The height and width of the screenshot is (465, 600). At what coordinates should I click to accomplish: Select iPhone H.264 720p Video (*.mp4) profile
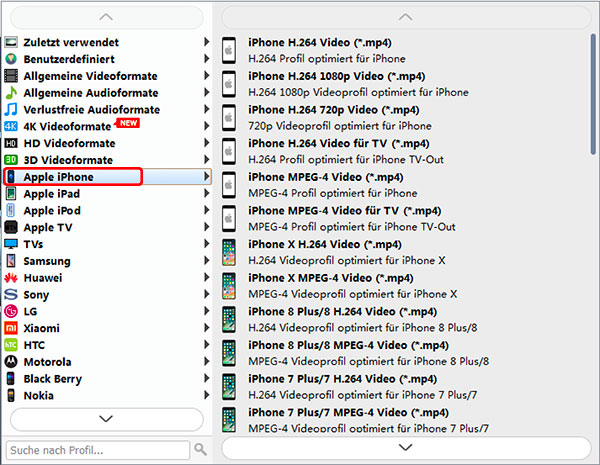(x=405, y=117)
